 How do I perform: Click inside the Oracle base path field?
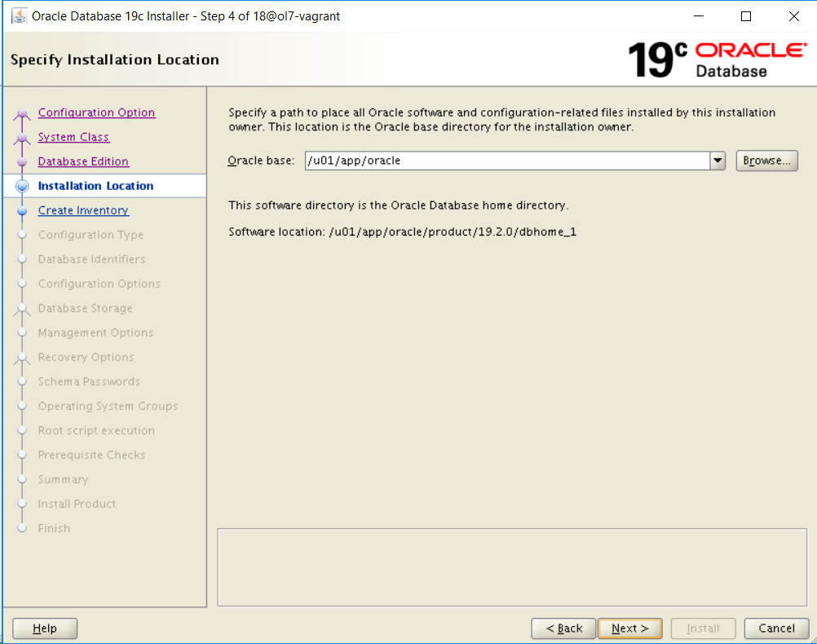pos(507,161)
